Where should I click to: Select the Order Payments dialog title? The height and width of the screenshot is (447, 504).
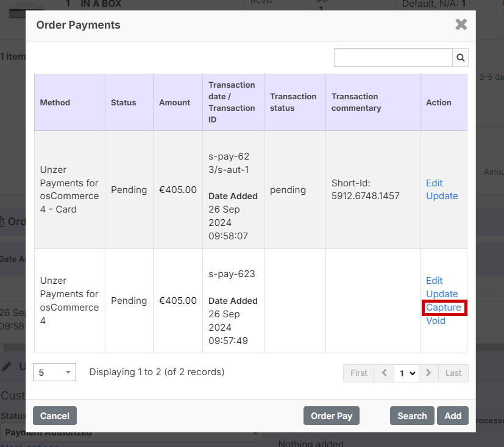coord(78,25)
